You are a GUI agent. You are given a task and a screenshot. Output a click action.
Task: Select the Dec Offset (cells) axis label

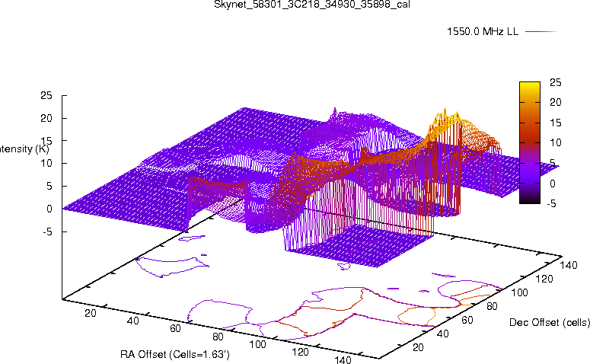(548, 323)
